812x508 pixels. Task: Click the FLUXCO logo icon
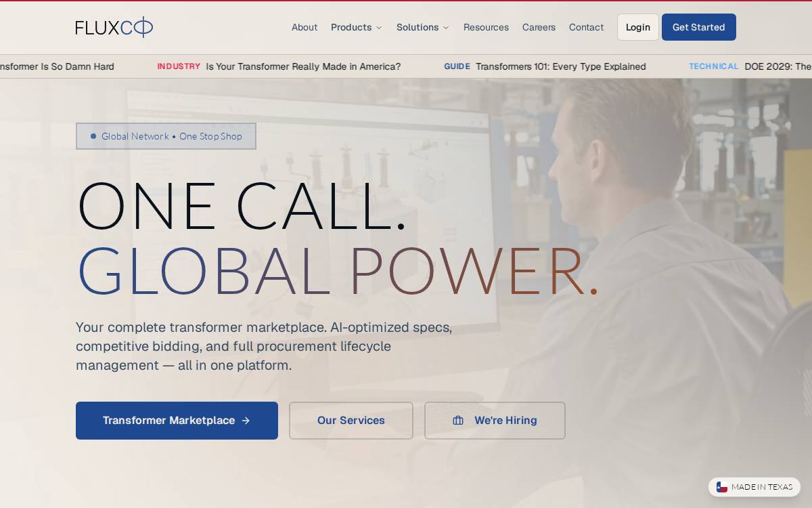tap(114, 27)
